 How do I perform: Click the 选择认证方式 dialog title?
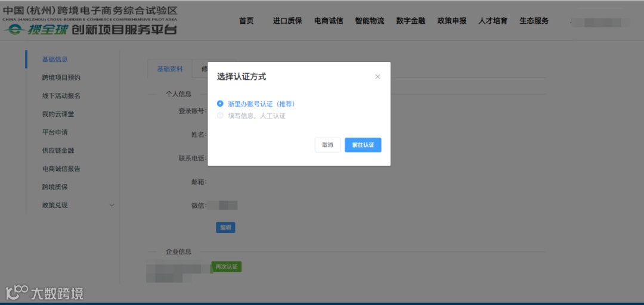click(x=241, y=77)
